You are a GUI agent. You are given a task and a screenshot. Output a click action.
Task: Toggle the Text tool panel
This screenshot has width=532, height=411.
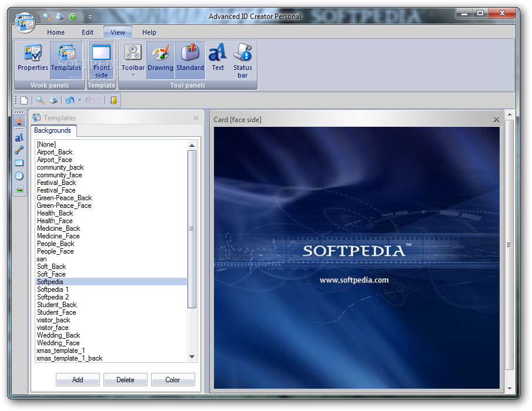(218, 60)
